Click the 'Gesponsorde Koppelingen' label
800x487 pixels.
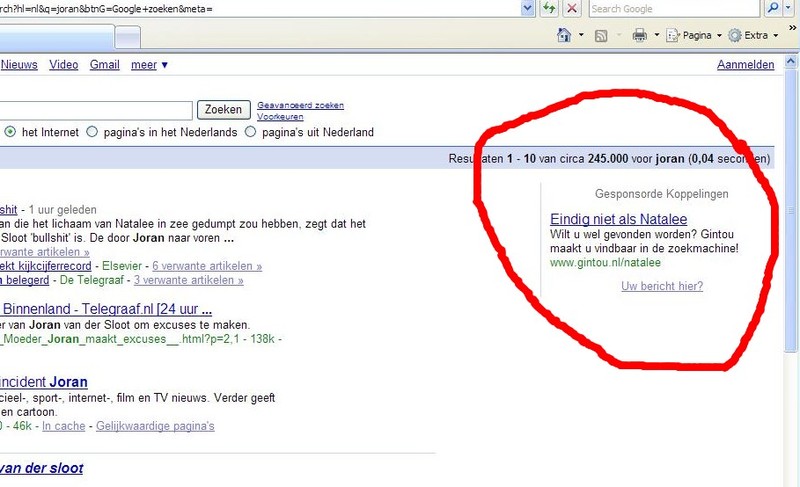662,194
